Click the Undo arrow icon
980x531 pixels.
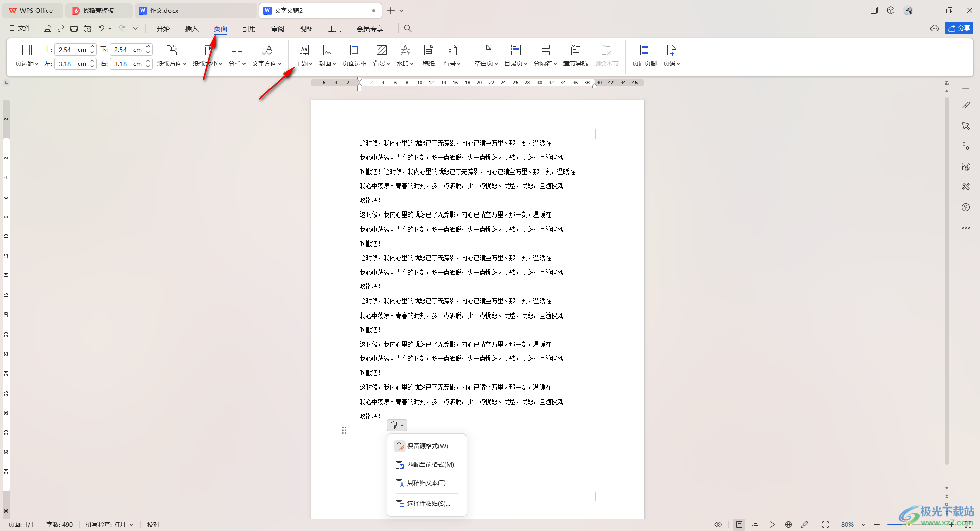pos(102,28)
